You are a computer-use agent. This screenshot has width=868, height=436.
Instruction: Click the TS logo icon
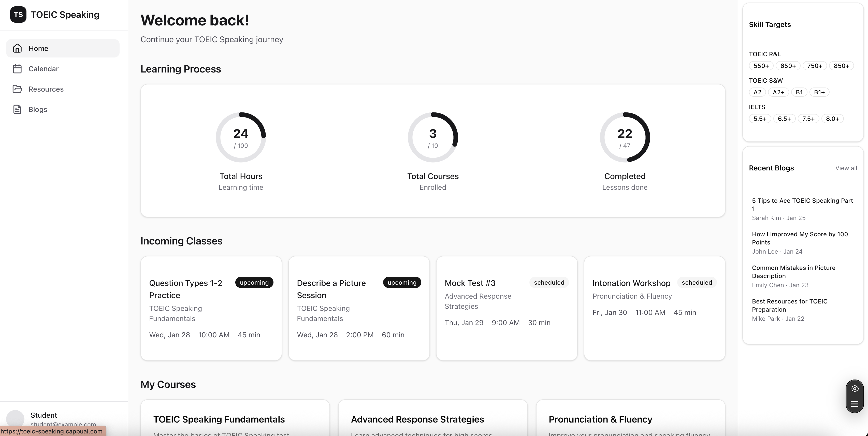pos(18,14)
